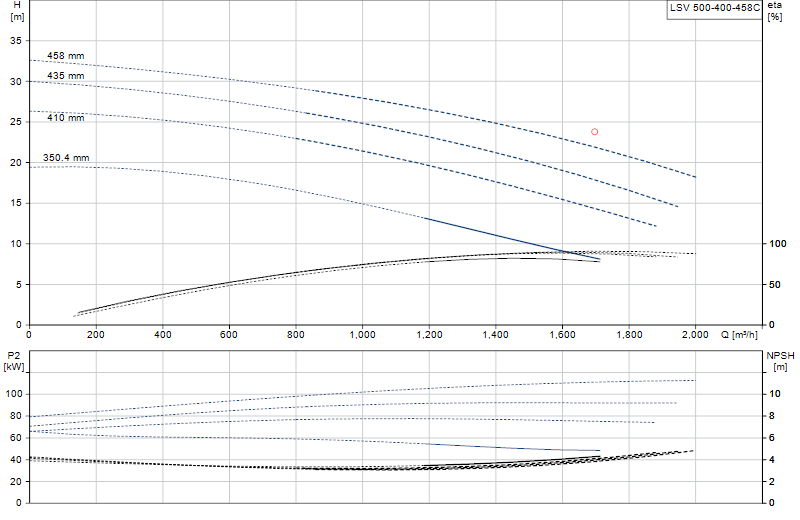
Task: Click the 100 value on P2 axis
Action: click(x=14, y=394)
